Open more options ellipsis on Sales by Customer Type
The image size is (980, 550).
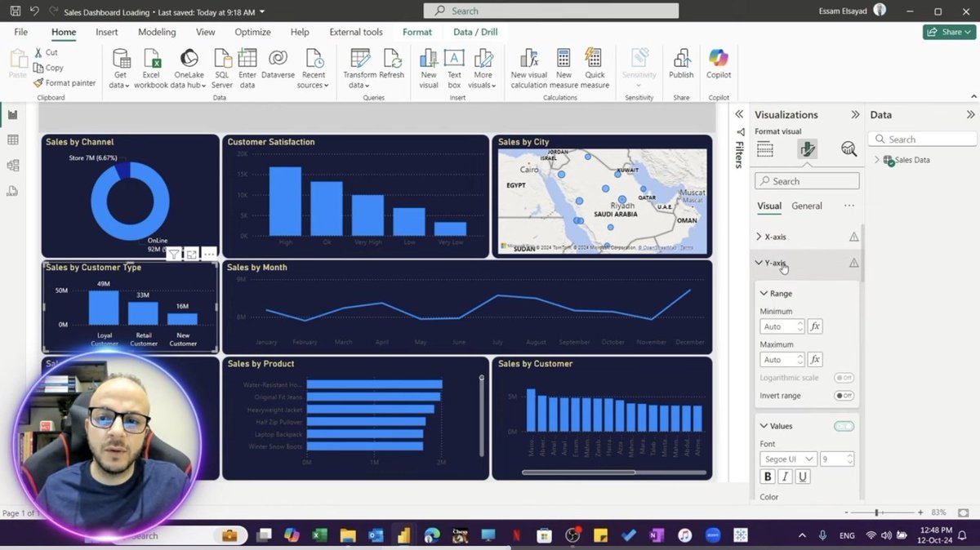(x=209, y=255)
